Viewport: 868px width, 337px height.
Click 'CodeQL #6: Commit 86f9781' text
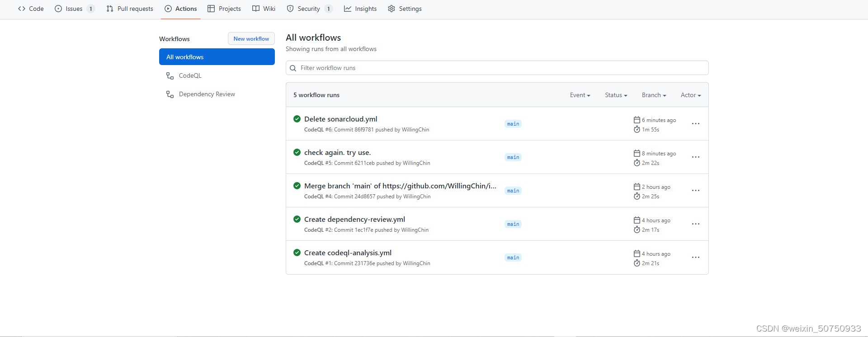[x=339, y=130]
